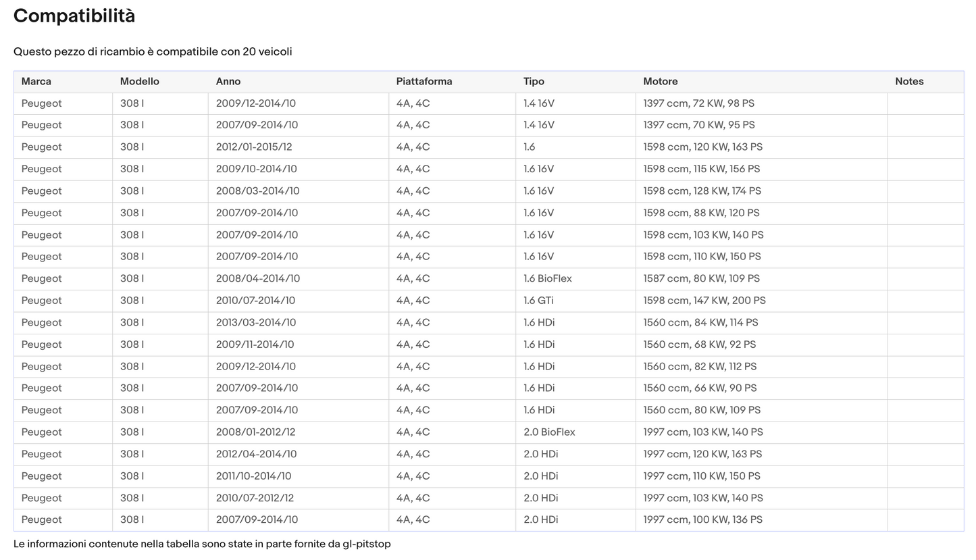Screen dimensions: 976x560
Task: Select the 2013/03-2014/10 year cell
Action: pyautogui.click(x=256, y=323)
